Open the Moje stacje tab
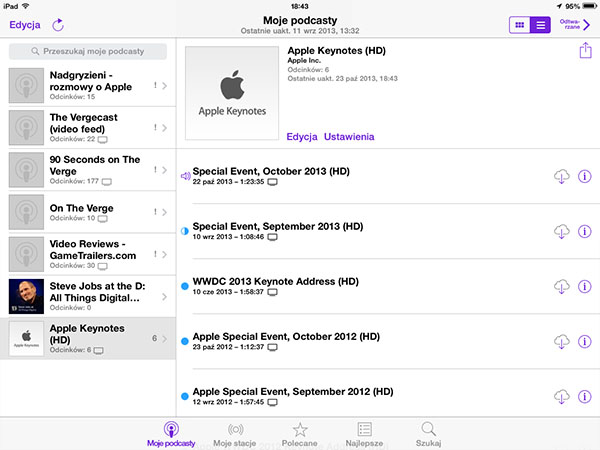Viewport: 600px width, 450px height. click(x=235, y=434)
